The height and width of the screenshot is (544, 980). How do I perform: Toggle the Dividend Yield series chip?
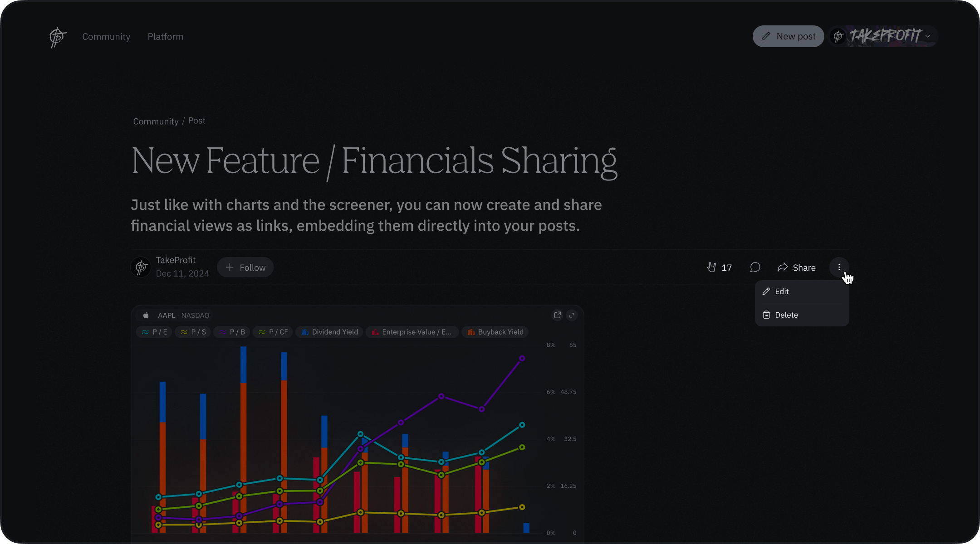click(x=329, y=332)
